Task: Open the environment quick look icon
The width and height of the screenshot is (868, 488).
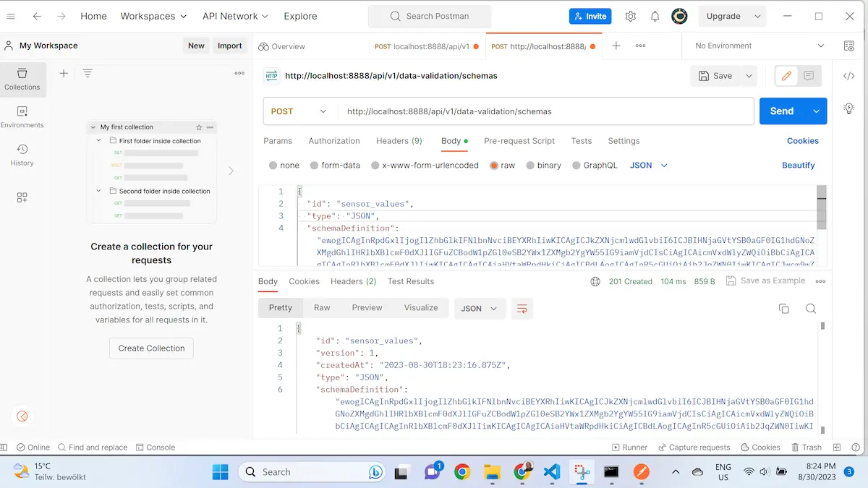Action: [849, 46]
